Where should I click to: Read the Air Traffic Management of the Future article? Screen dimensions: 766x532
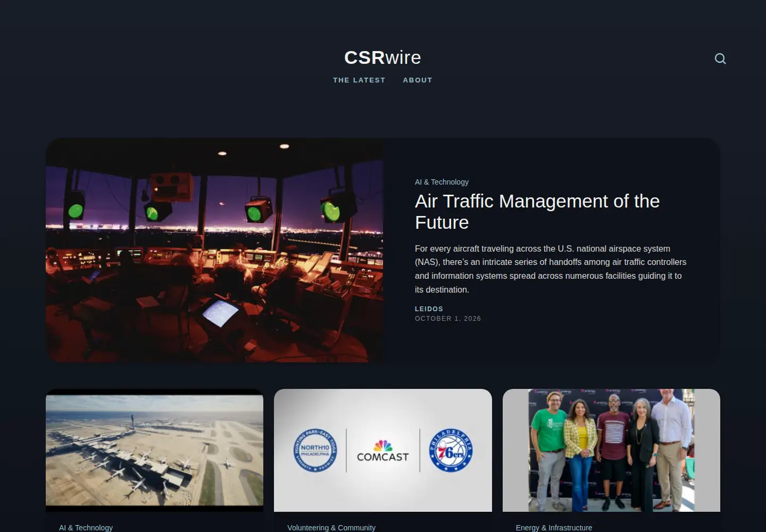point(537,212)
